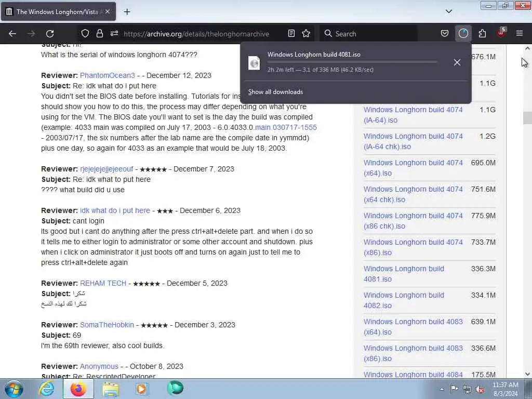The height and width of the screenshot is (399, 532).
Task: Open Windows Start menu orb
Action: pos(14,389)
